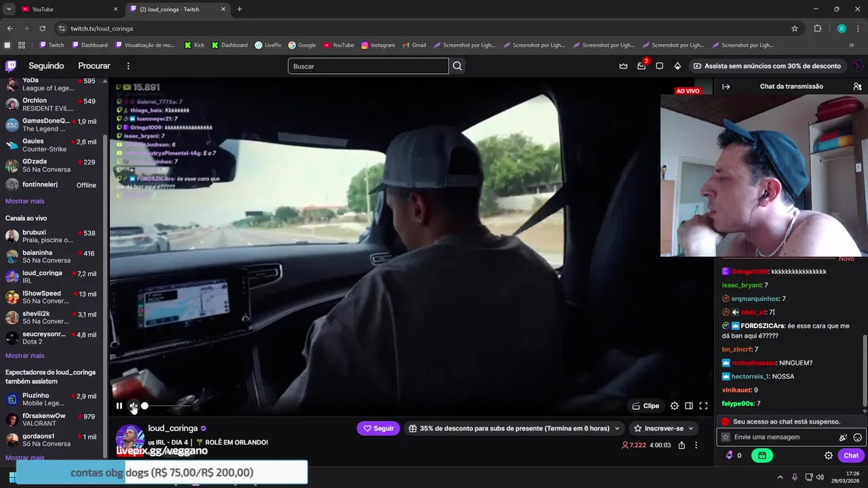Open the loud_coringa channel avatar

(130, 439)
